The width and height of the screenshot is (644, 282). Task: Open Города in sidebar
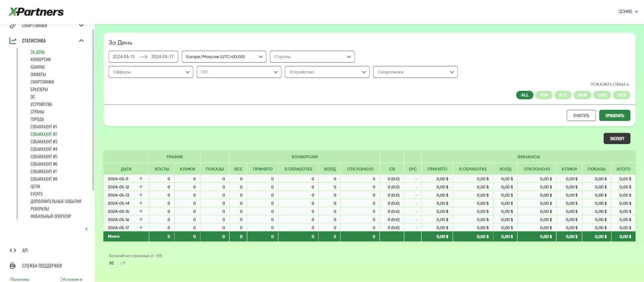pyautogui.click(x=37, y=119)
